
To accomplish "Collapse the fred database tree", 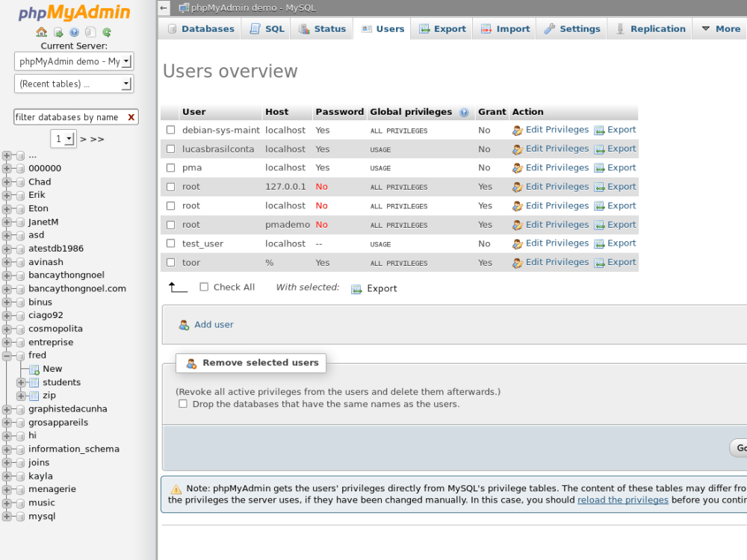I will (7, 355).
